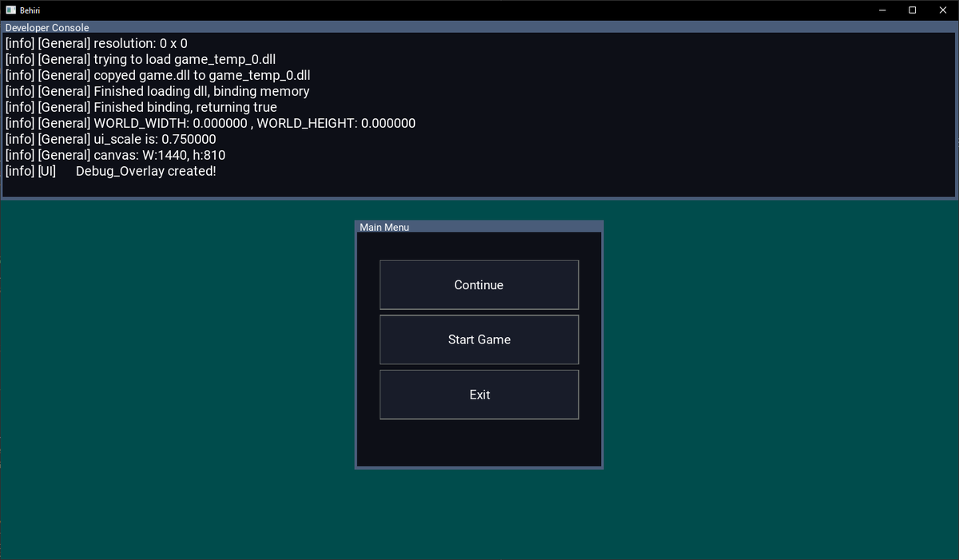The image size is (959, 560).
Task: Click the Developer Console title bar
Action: coord(479,27)
